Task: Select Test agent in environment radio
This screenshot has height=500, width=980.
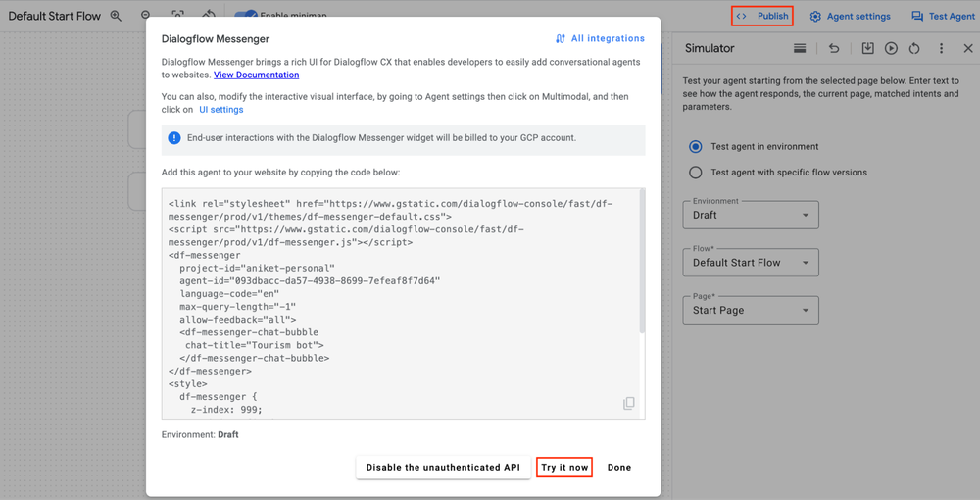Action: pyautogui.click(x=695, y=147)
